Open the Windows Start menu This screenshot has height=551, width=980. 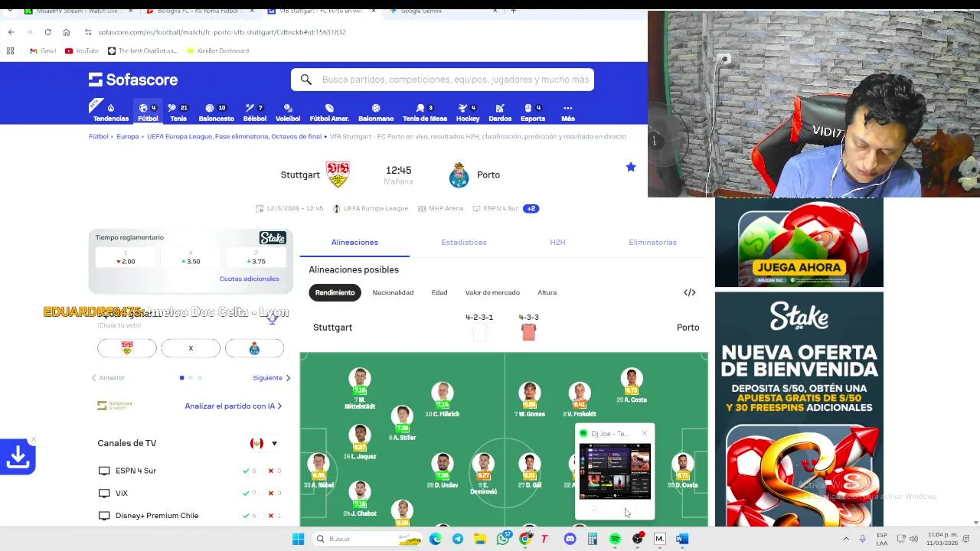[298, 539]
